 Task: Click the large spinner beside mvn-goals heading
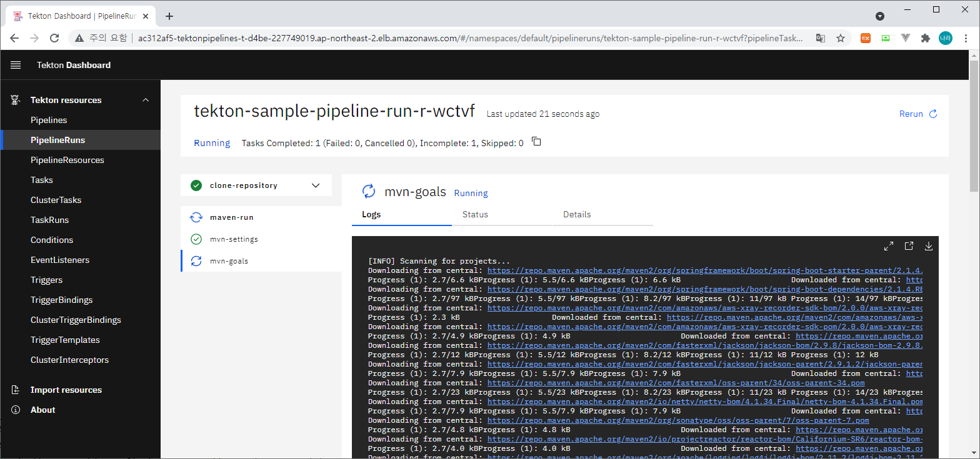coord(369,192)
